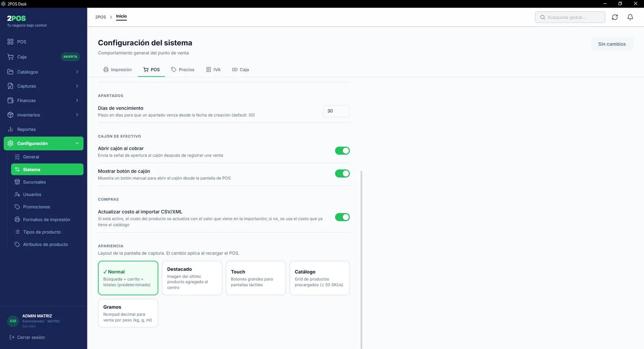Viewport: 644px width, 349px height.
Task: Toggle Mostrar botón de cajón switch
Action: [x=342, y=173]
